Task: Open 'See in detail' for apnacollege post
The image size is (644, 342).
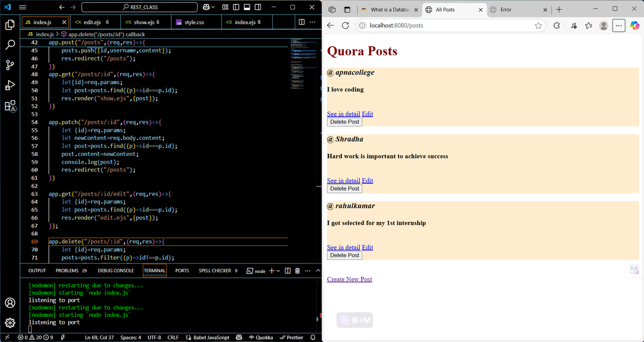Action: [343, 114]
